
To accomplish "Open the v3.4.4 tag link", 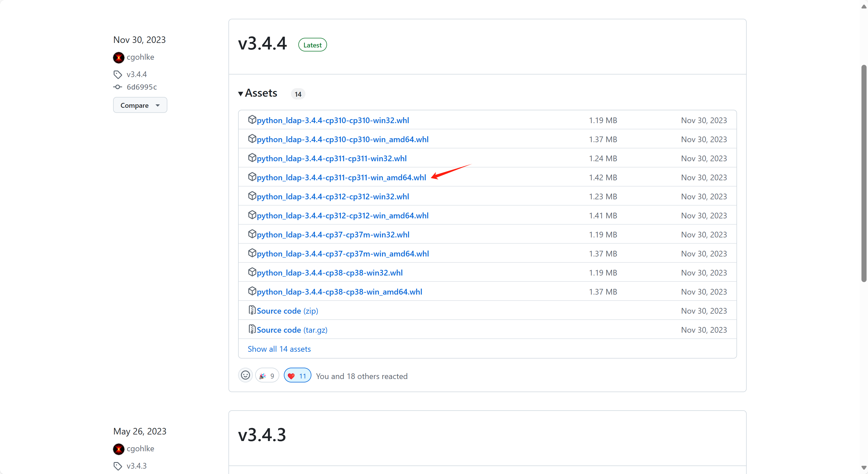I will point(136,74).
